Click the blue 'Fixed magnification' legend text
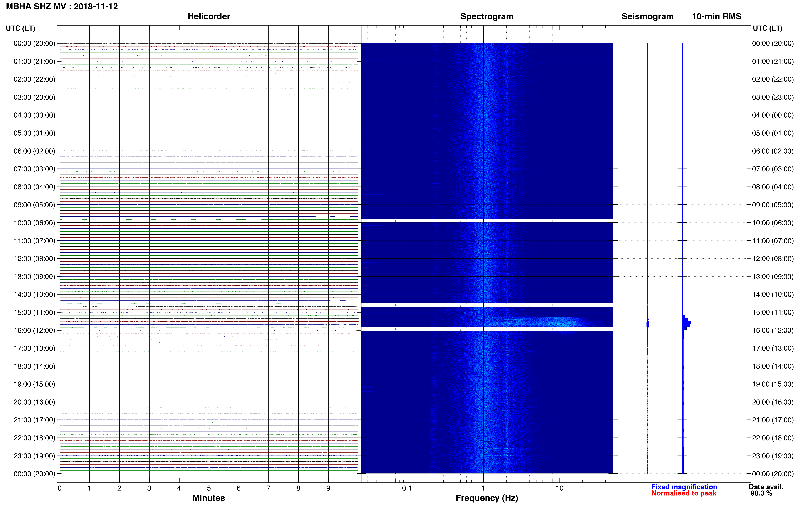812x508 pixels. (684, 487)
